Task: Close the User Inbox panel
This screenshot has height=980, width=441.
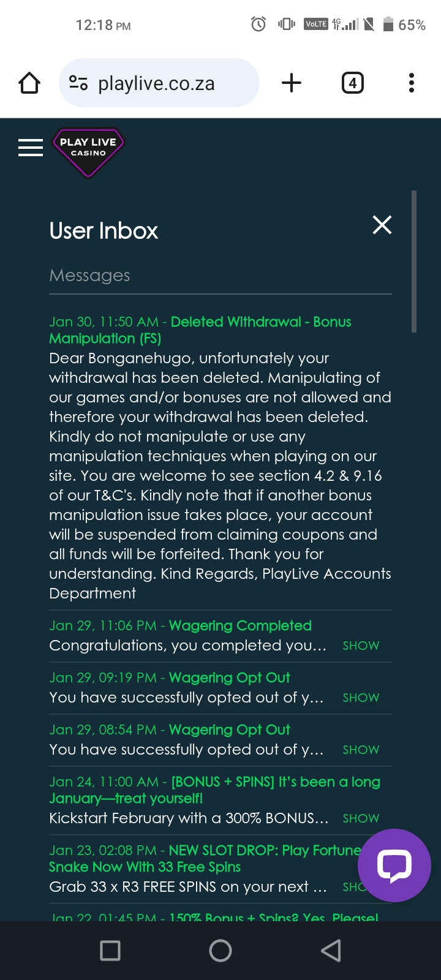Action: pyautogui.click(x=382, y=225)
